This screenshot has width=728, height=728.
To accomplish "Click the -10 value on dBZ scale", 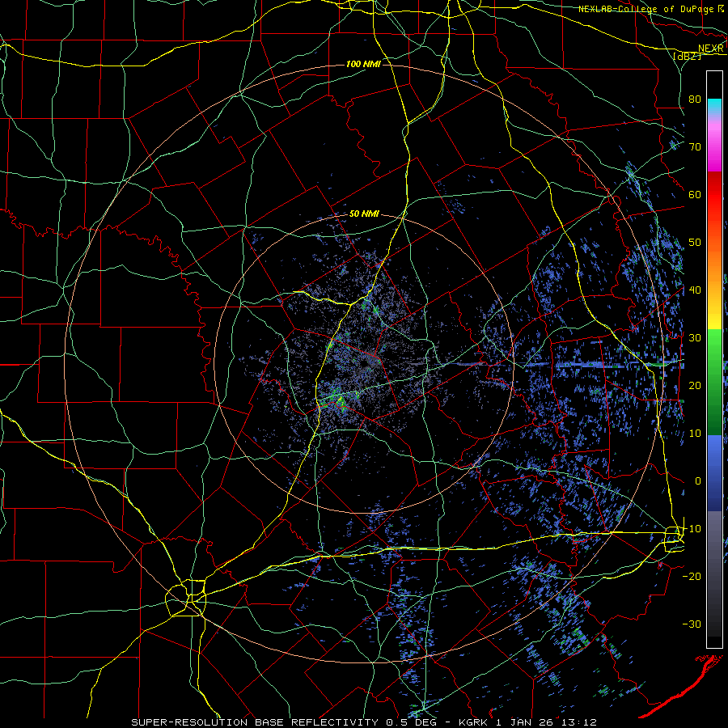I will pyautogui.click(x=692, y=529).
